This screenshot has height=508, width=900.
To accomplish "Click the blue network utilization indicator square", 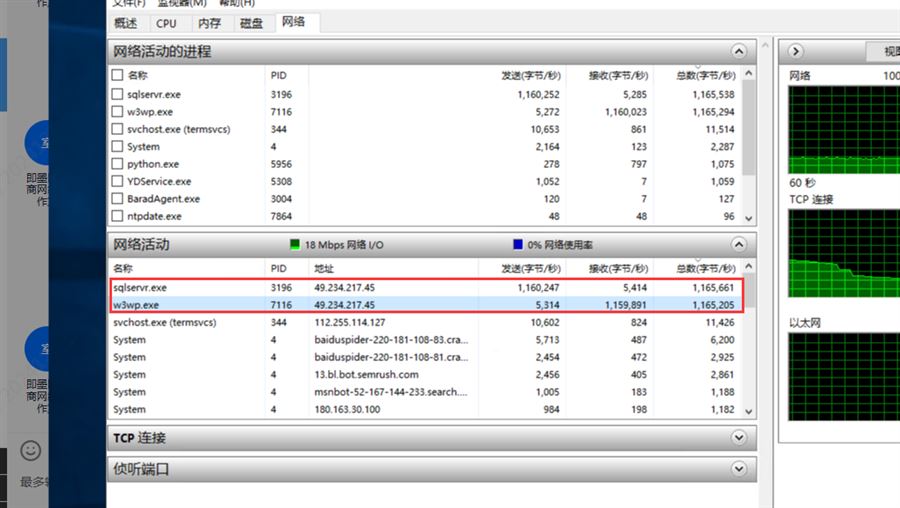I will tap(517, 244).
